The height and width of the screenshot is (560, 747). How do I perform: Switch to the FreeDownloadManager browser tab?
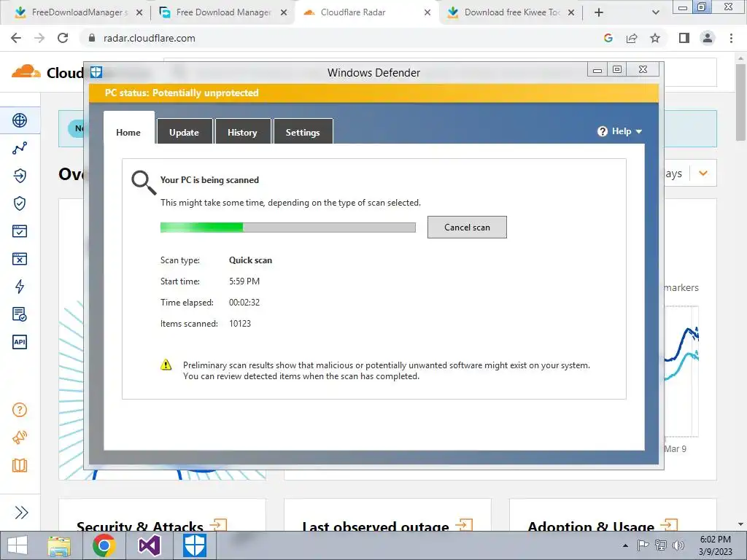(x=77, y=12)
